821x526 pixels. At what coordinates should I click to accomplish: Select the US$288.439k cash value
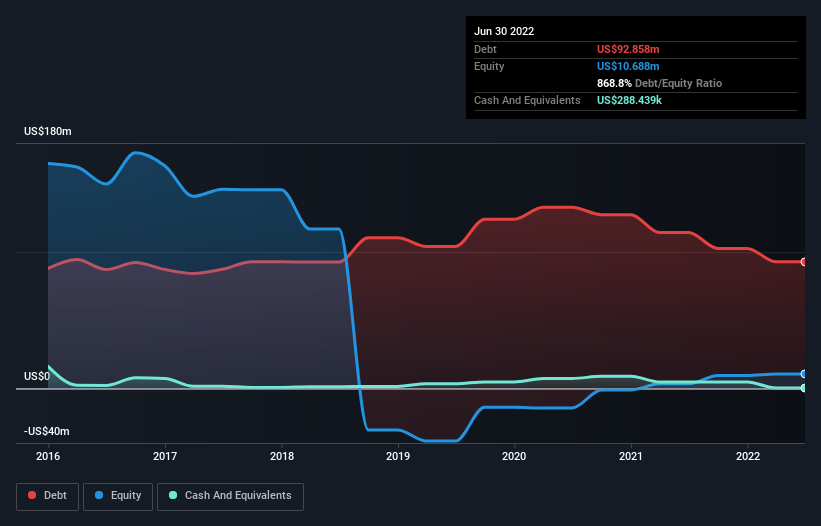(629, 100)
